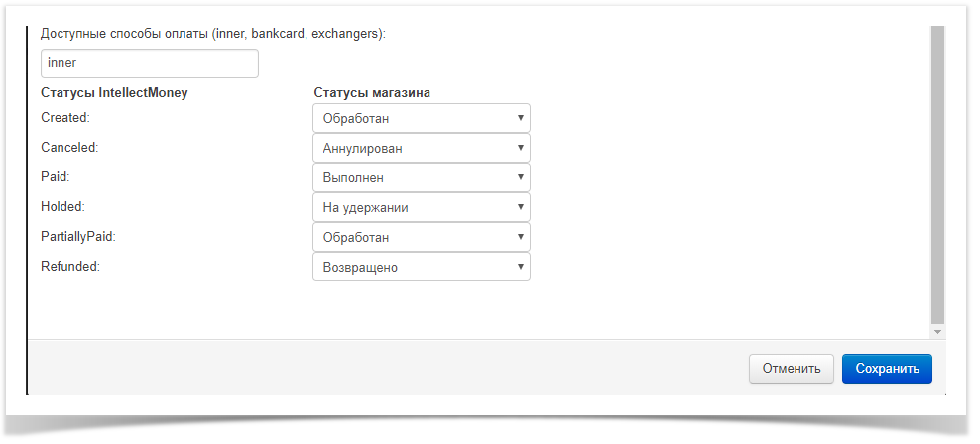Select the "PartiallyPaid:" row label
The width and height of the screenshot is (980, 444).
pyautogui.click(x=81, y=237)
